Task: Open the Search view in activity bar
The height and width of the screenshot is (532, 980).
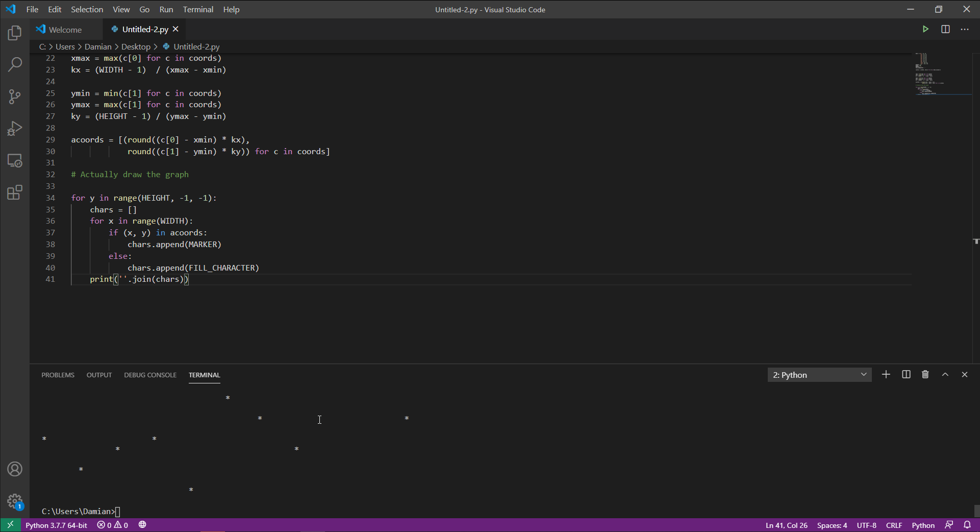Action: click(x=15, y=64)
